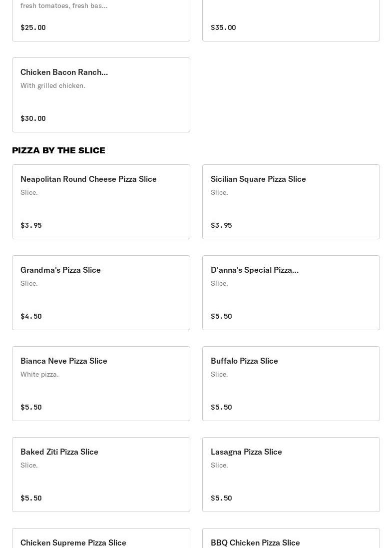Screen dimensions: 392x548
Task: Select the $25.00 fresh tomatoes pizza card
Action: (101, 20)
